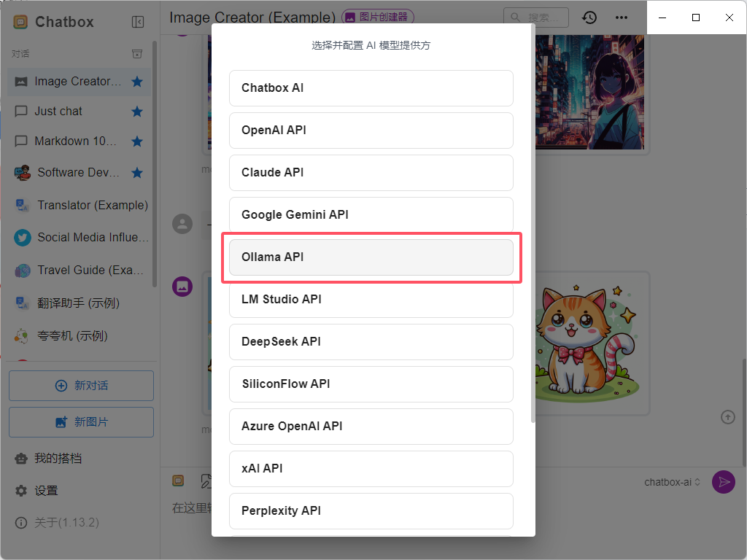Select Perplexity API provider
The image size is (747, 560).
click(x=371, y=511)
